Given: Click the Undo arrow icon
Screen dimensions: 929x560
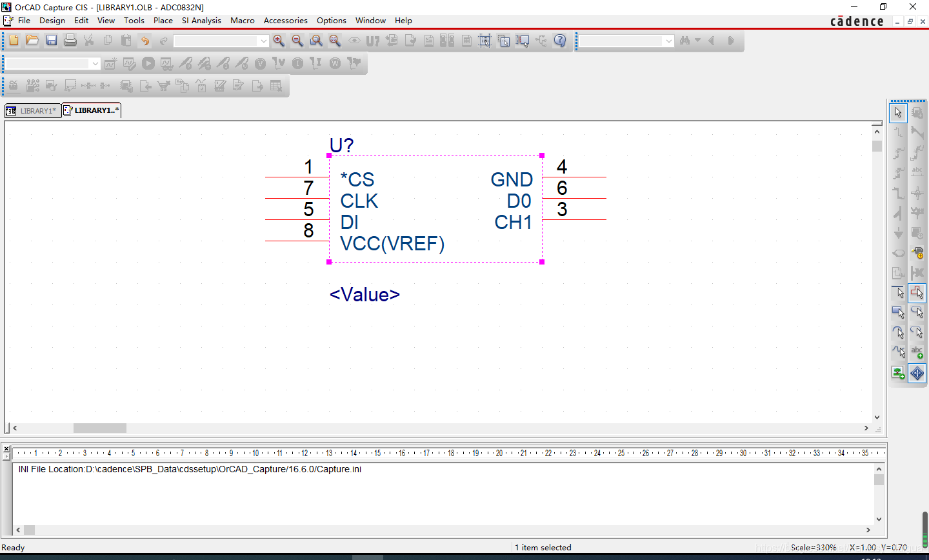Looking at the screenshot, I should [145, 41].
